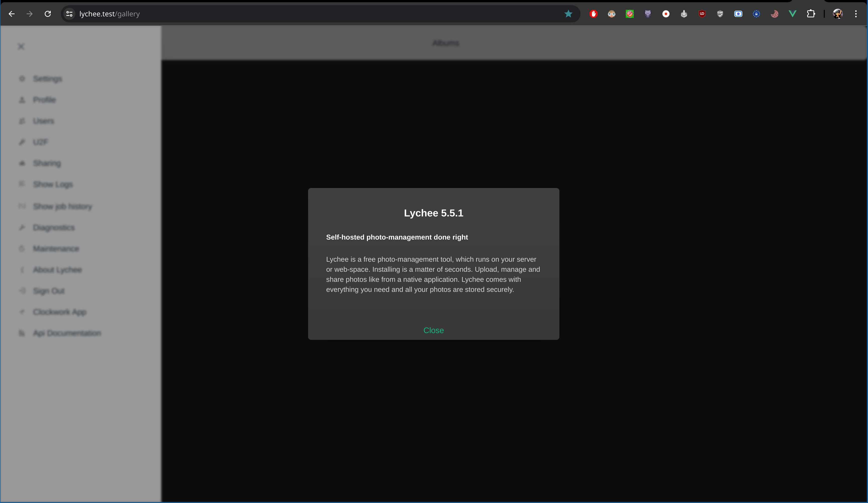Open Api Documentation page
The image size is (868, 503).
tap(67, 333)
